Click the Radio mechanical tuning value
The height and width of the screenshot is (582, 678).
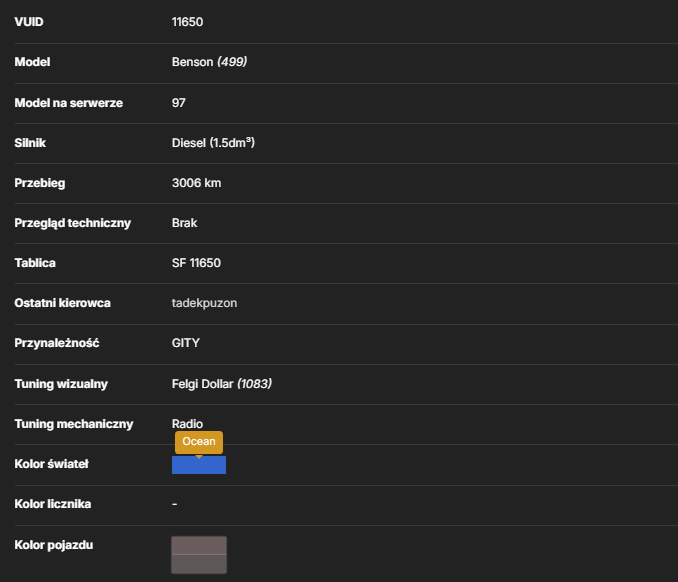(x=187, y=424)
